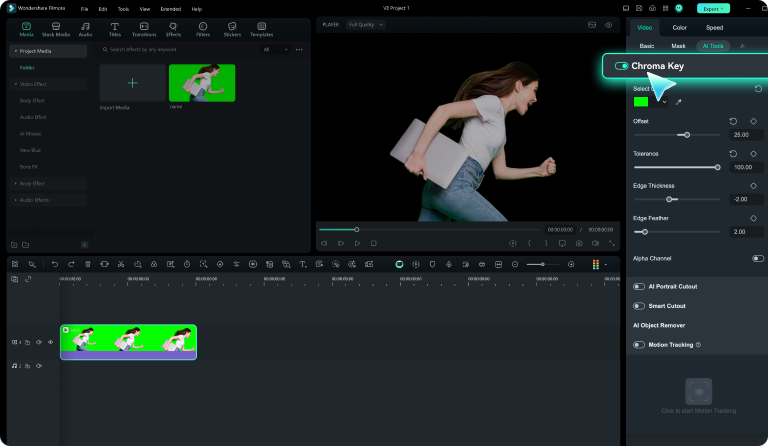Open the Tools menu
Image resolution: width=768 pixels, height=446 pixels.
[x=123, y=8]
